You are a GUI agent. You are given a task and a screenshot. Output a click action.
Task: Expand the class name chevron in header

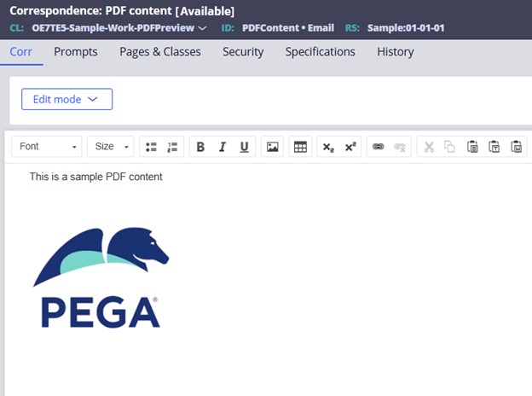[202, 28]
